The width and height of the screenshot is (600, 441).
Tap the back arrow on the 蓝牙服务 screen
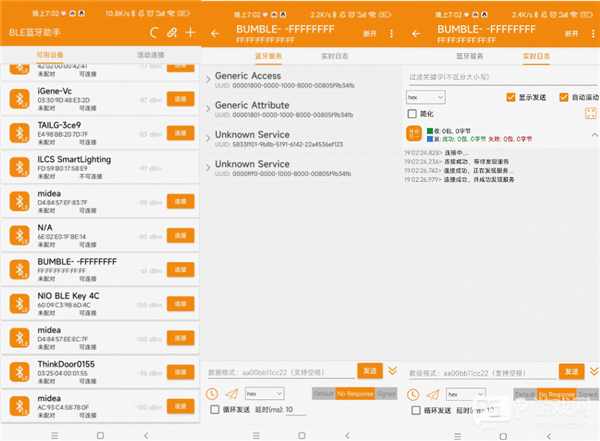coord(214,33)
